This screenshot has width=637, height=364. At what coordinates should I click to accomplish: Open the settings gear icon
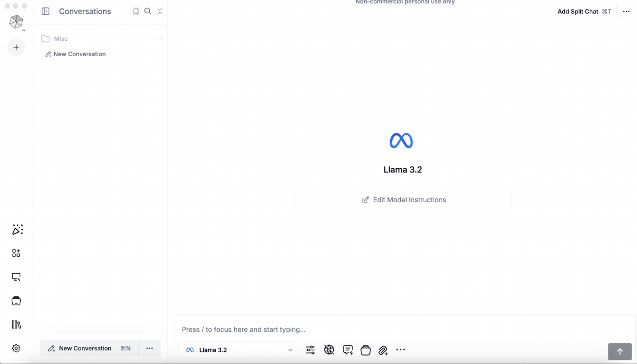point(16,348)
